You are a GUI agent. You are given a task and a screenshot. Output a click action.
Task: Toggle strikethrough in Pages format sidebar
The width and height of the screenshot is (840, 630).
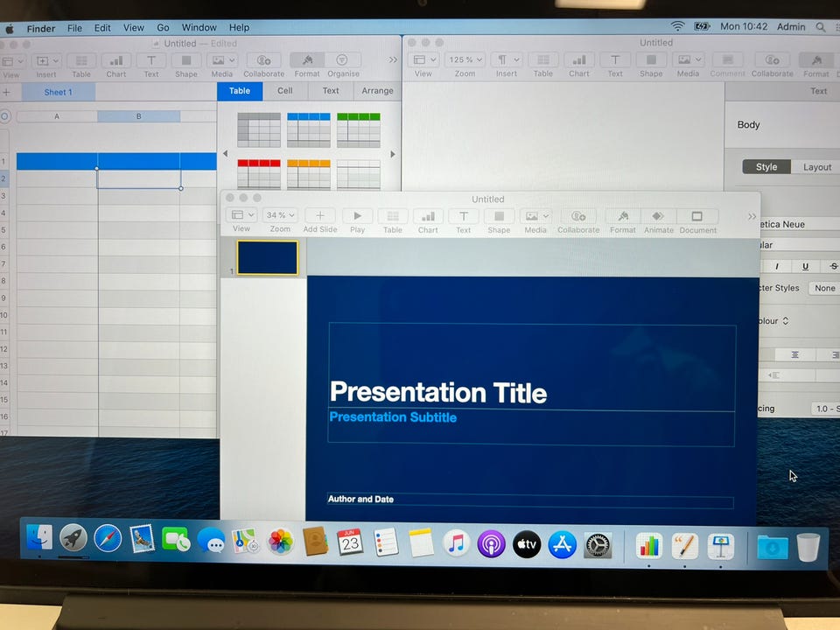(832, 266)
